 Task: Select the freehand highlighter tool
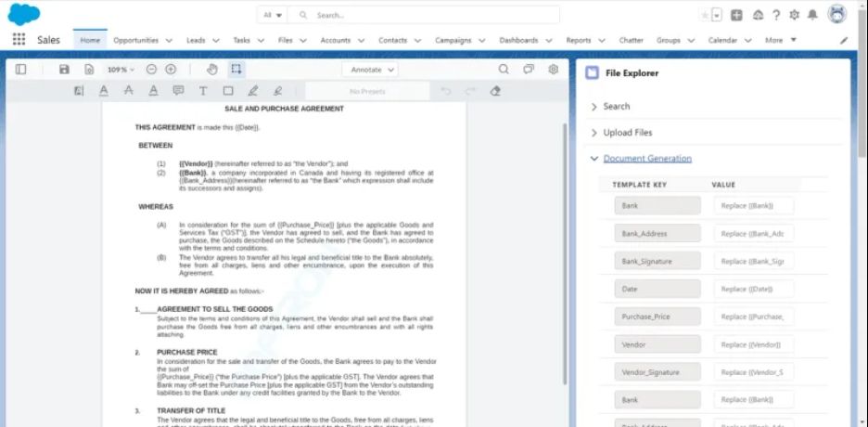coord(278,91)
